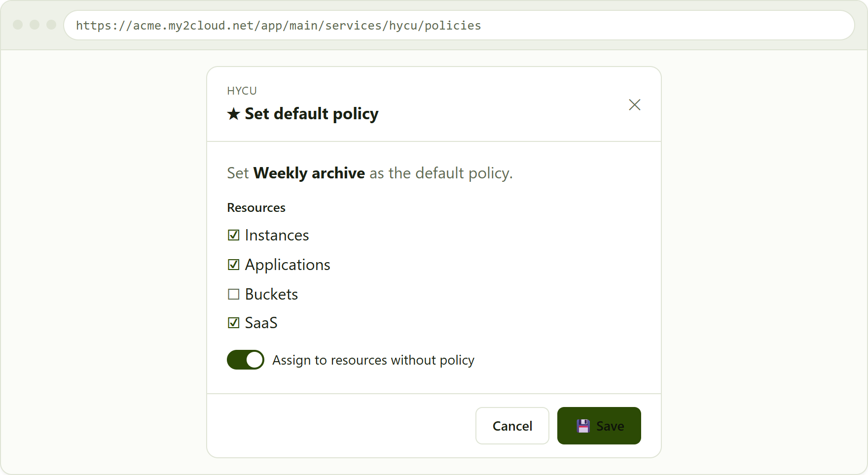Click the 'Resources' section label

click(256, 207)
